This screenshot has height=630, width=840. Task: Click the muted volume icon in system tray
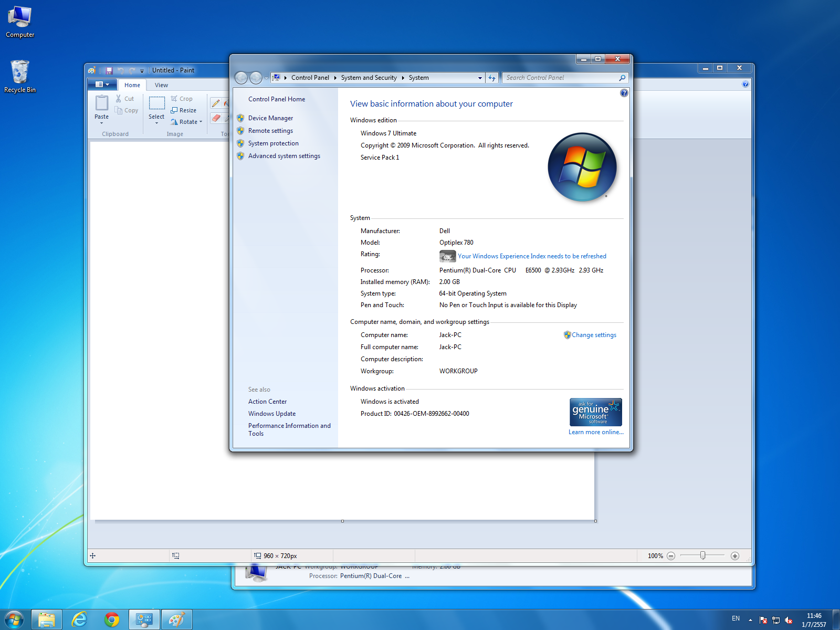click(x=789, y=620)
